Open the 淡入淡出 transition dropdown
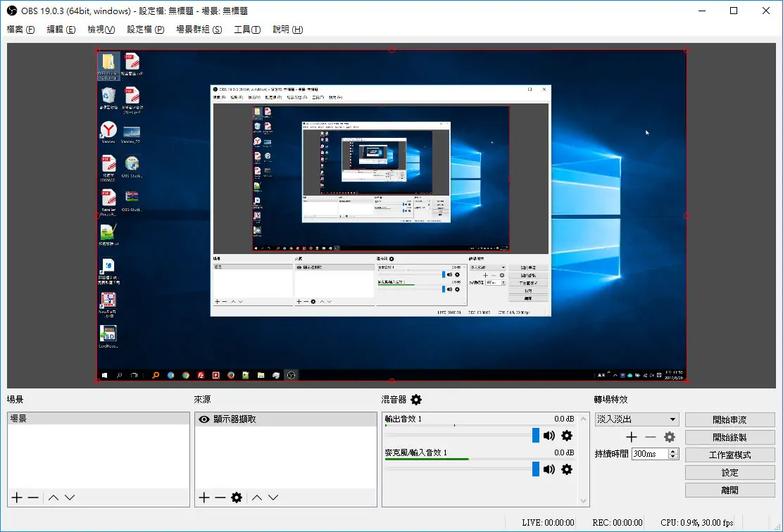This screenshot has height=532, width=783. click(x=636, y=419)
